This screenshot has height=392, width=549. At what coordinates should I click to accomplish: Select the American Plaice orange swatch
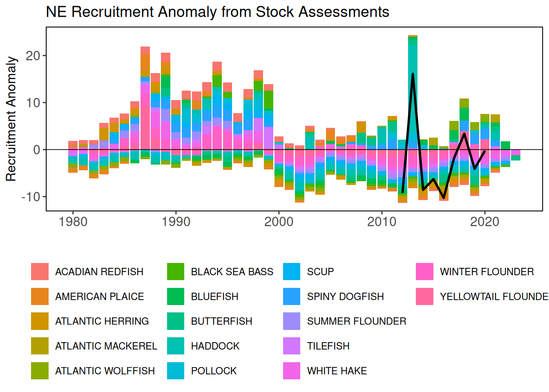tap(40, 296)
